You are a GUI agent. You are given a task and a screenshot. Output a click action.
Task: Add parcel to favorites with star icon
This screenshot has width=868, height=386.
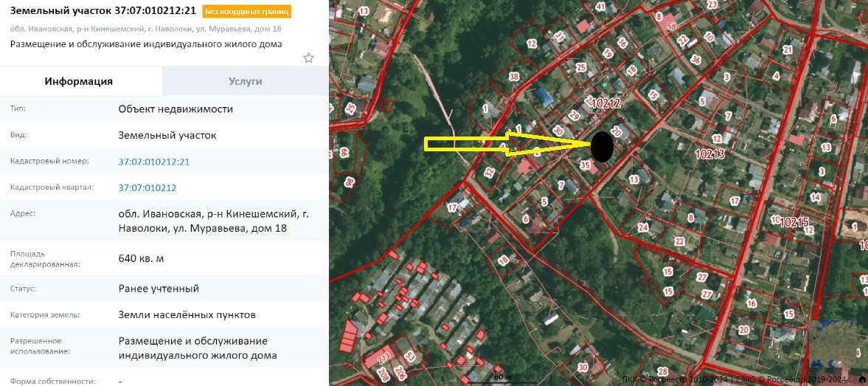point(308,58)
